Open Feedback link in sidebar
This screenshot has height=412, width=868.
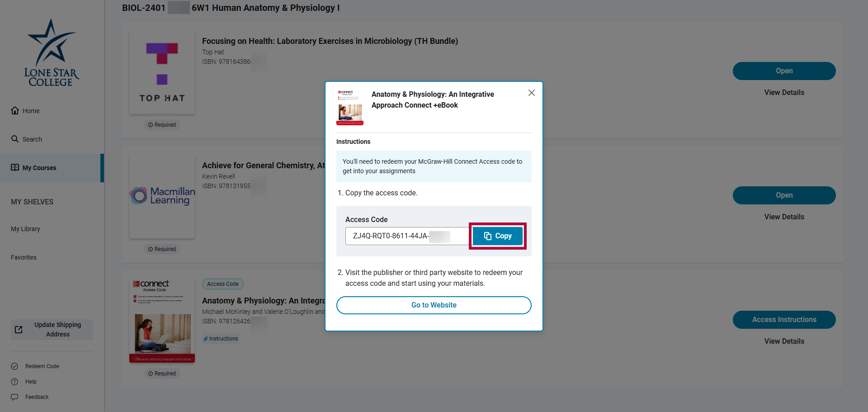(x=30, y=397)
